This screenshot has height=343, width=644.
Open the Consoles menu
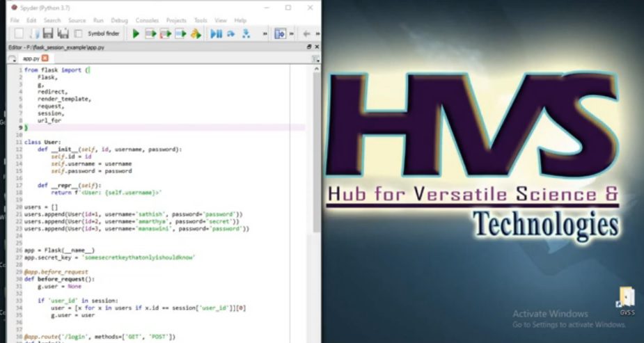click(x=147, y=20)
